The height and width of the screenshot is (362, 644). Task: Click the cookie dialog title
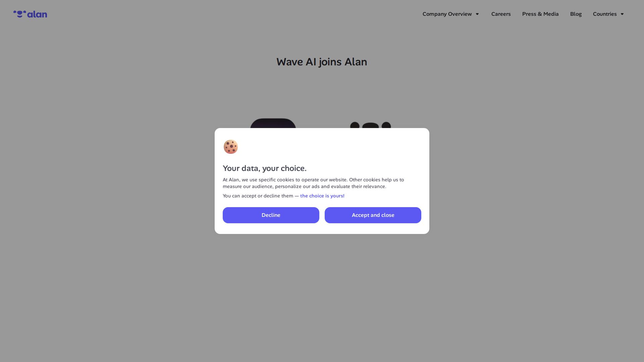[265, 168]
